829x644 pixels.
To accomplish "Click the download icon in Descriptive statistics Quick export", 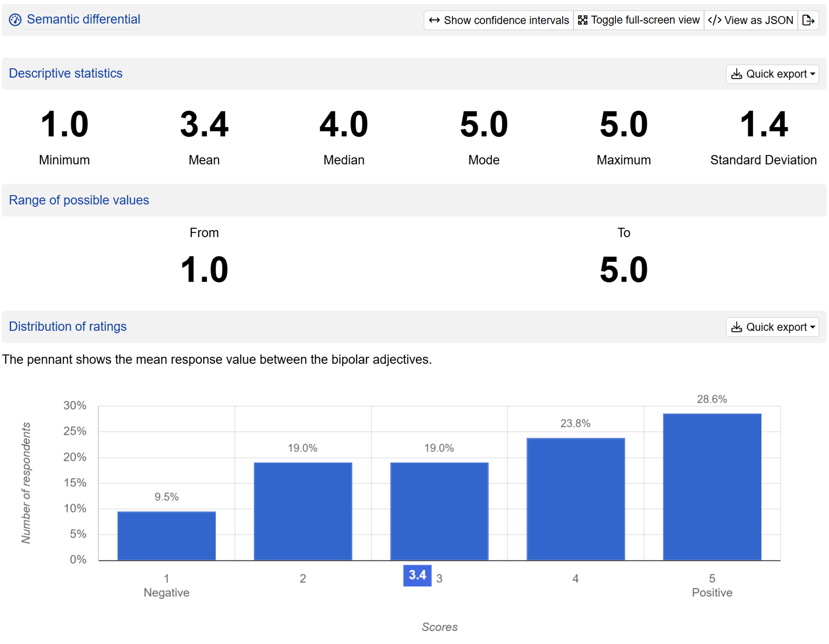I will pyautogui.click(x=736, y=74).
